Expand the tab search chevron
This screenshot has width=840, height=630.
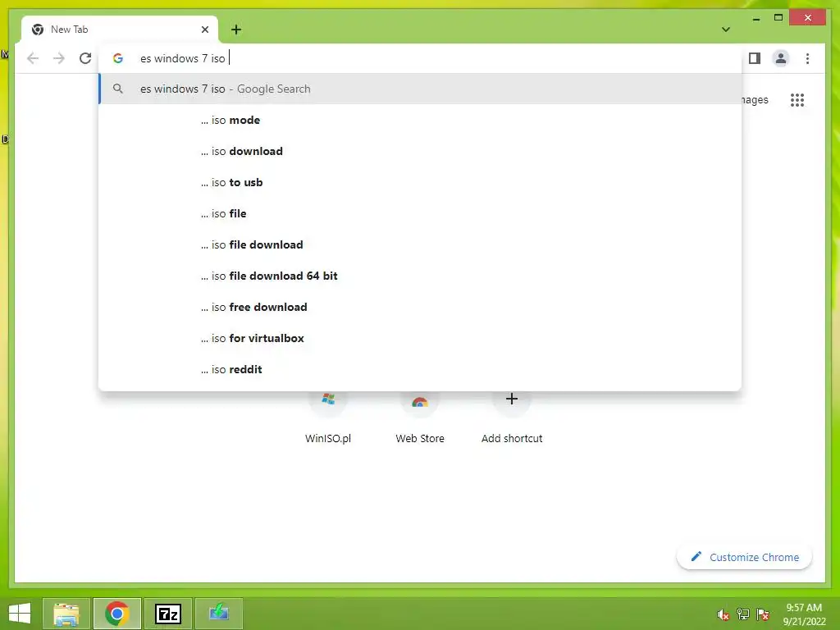pos(726,30)
